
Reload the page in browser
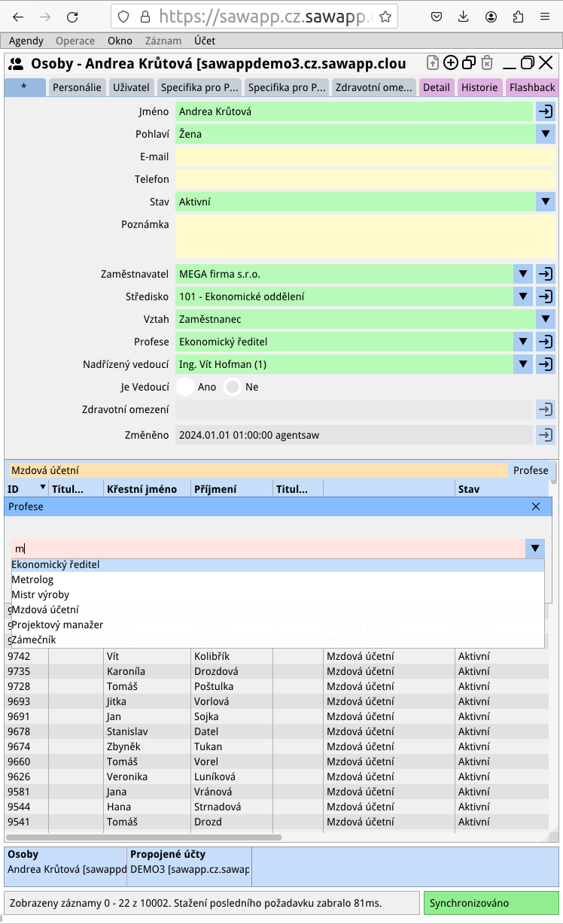click(72, 17)
